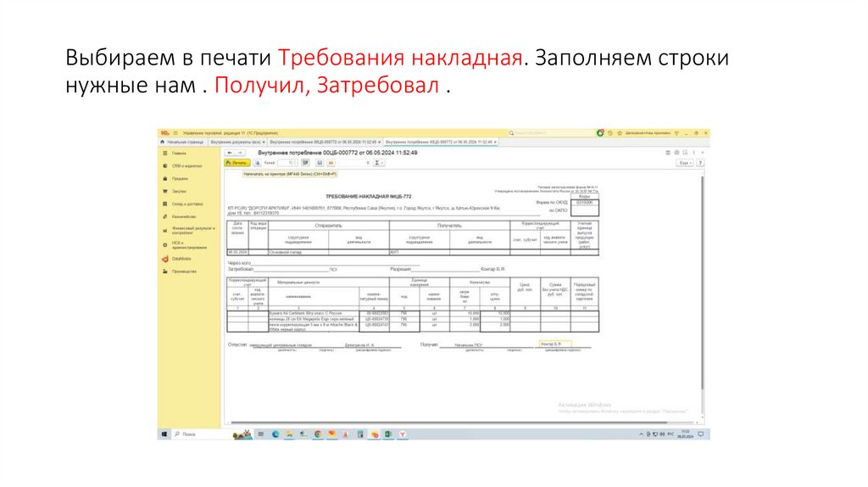Open Производство section in sidebar
This screenshot has width=868, height=487.
point(184,271)
